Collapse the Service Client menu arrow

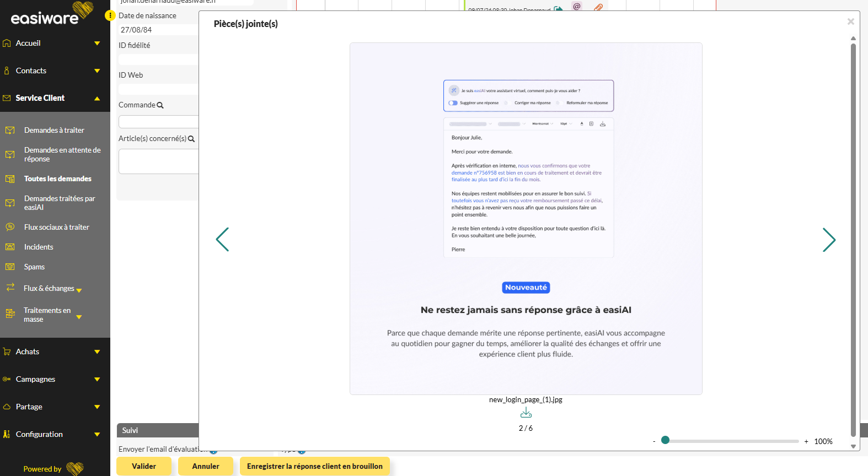click(x=97, y=98)
